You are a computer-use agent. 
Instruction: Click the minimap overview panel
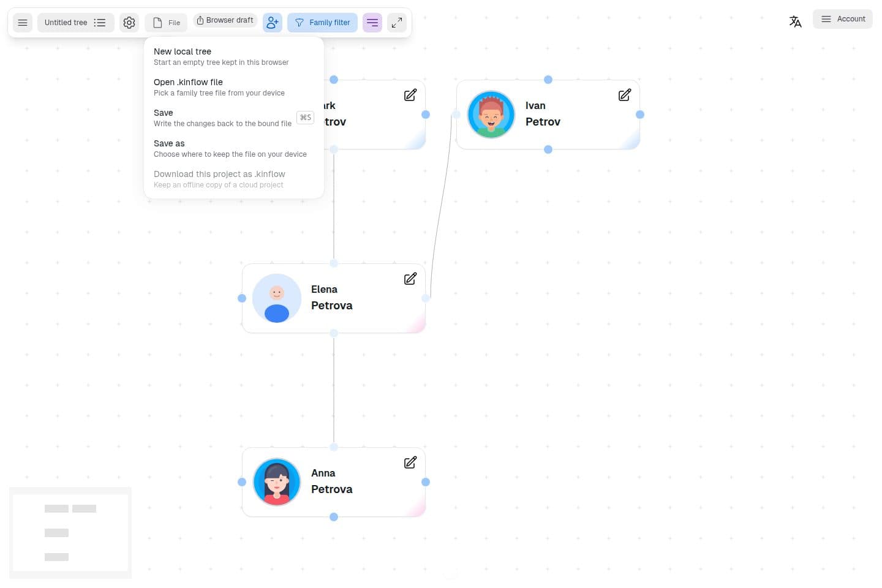[x=70, y=533]
